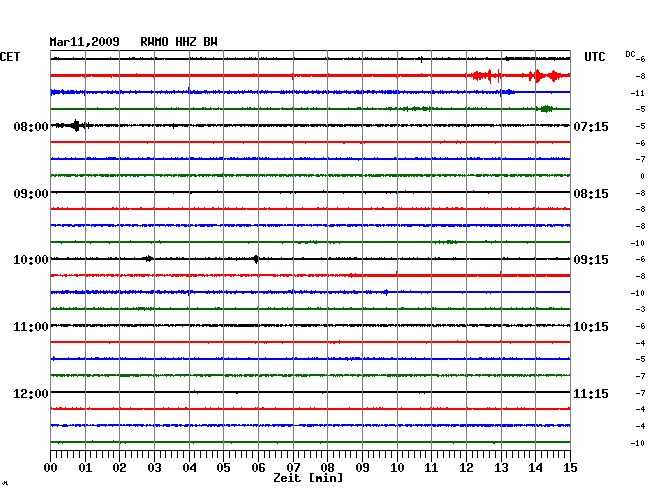Select the 10:00 CET time label
Image resolution: width=650 pixels, height=494 pixels.
click(31, 260)
